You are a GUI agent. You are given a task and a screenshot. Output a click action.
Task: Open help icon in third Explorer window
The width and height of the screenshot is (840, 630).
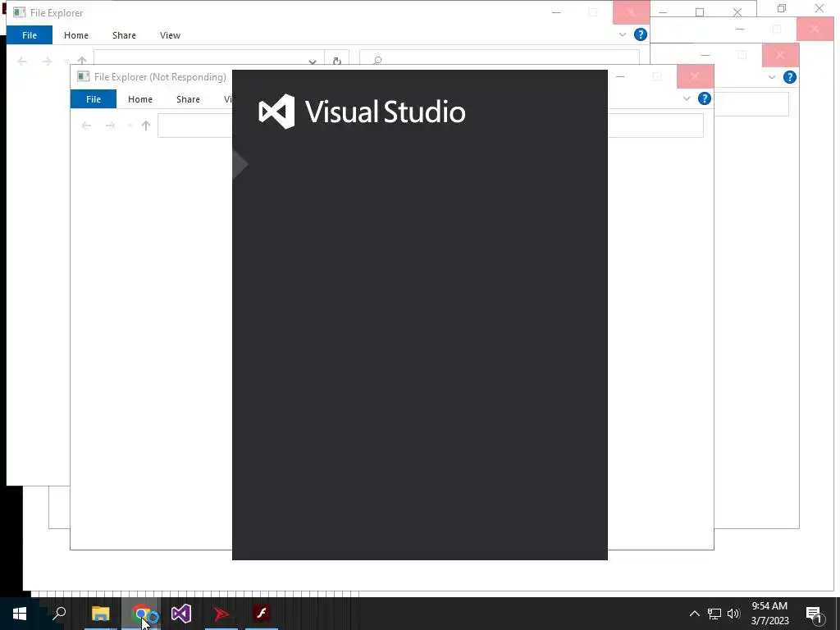pos(790,77)
